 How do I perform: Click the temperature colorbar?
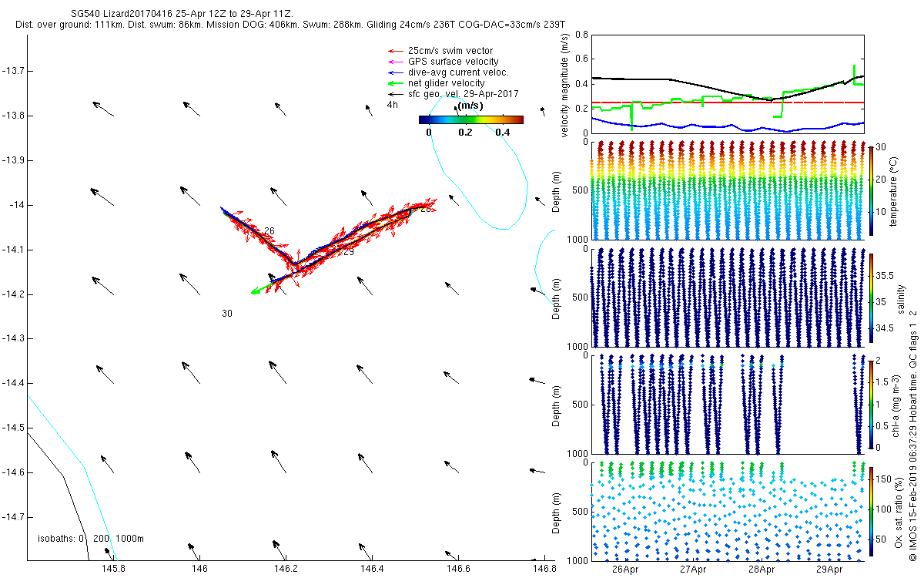[871, 190]
